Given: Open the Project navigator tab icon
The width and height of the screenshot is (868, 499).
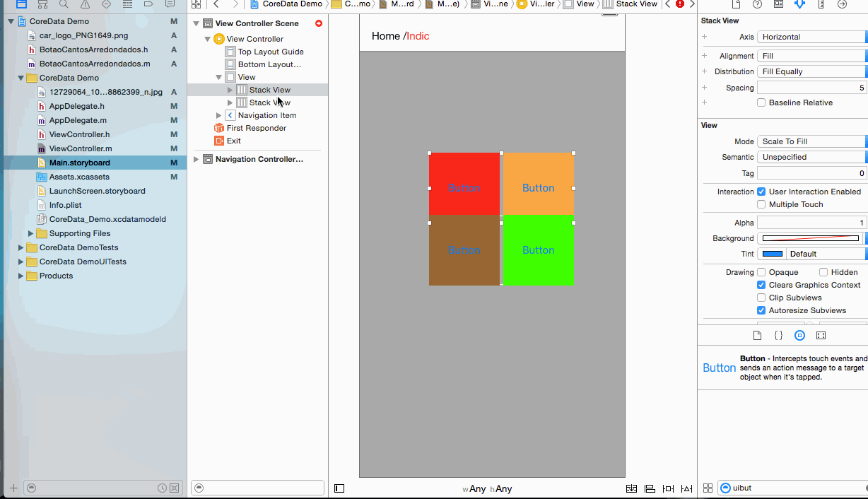Looking at the screenshot, I should (21, 4).
